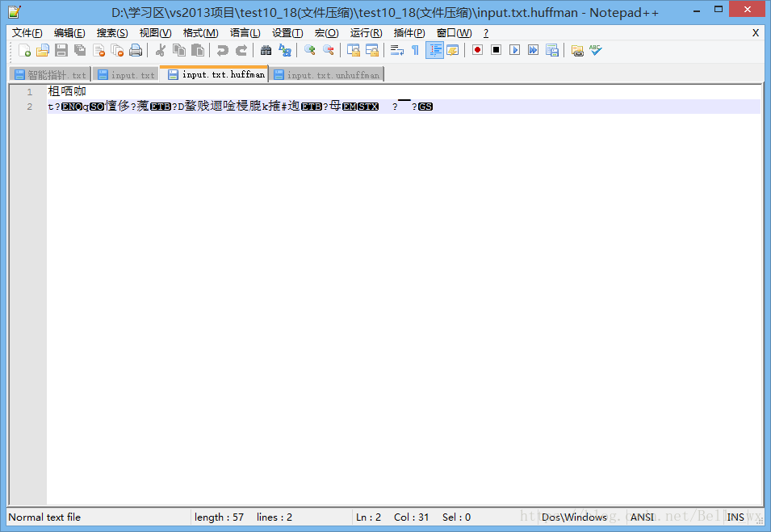771x532 pixels.
Task: Click the ANSI encoding indicator
Action: point(642,517)
